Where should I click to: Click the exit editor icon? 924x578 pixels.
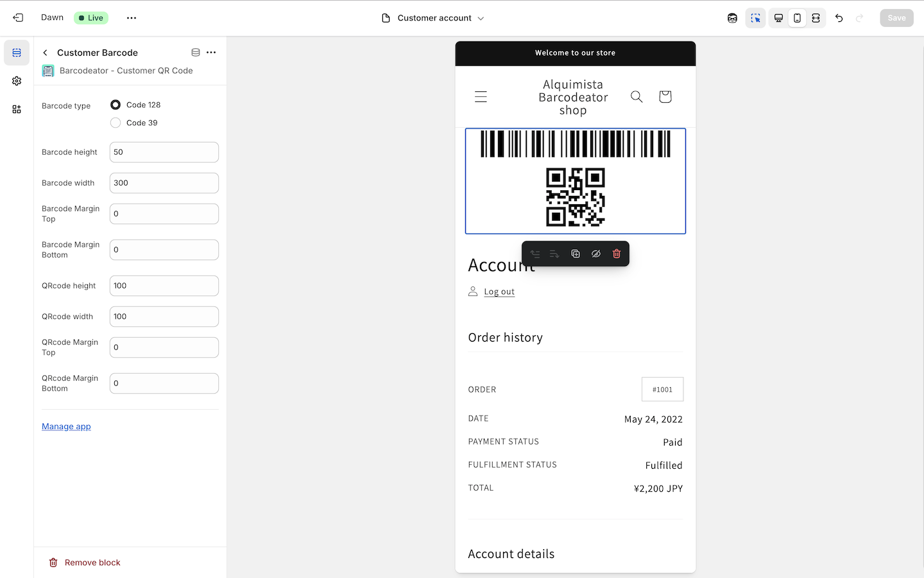coord(18,18)
